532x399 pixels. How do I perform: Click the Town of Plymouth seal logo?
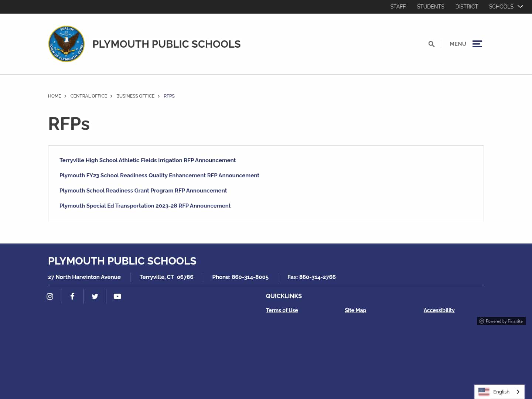[x=66, y=44]
